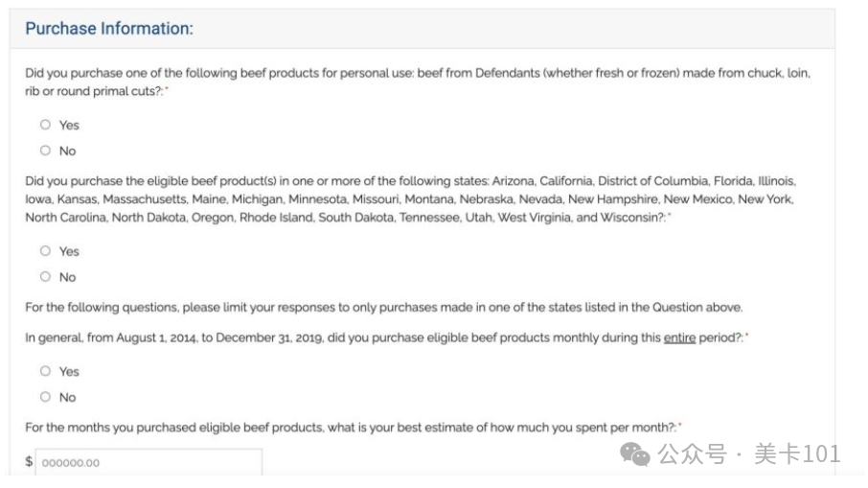
Task: Click the Purchase Information heading
Action: tap(109, 28)
